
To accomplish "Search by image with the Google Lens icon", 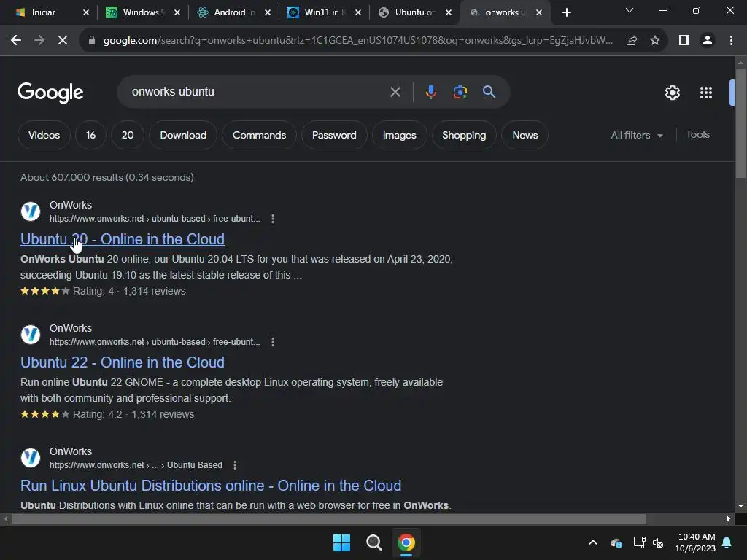I will 460,91.
